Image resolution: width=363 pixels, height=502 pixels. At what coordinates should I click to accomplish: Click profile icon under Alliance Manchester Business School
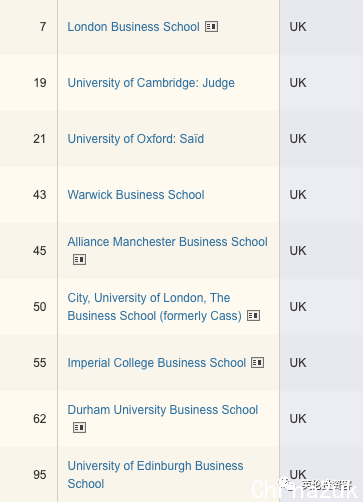[79, 259]
